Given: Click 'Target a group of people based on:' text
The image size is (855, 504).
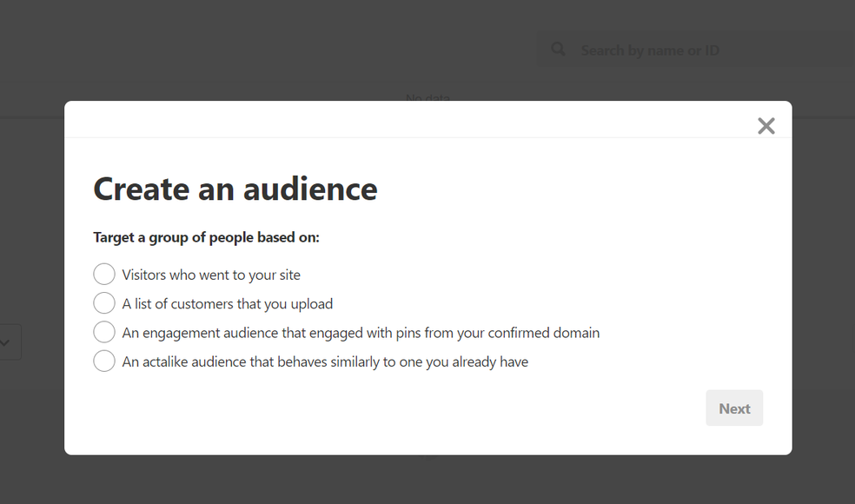Looking at the screenshot, I should coord(206,237).
